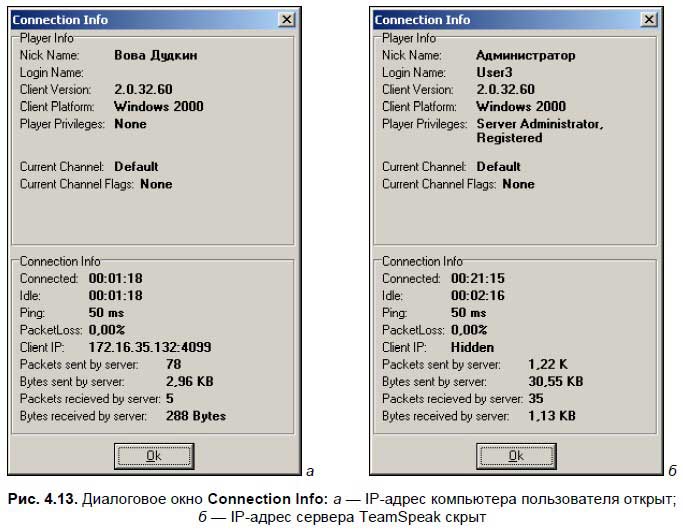Image resolution: width=683 pixels, height=530 pixels.
Task: Click the connected time 00:21:15
Action: tap(477, 279)
